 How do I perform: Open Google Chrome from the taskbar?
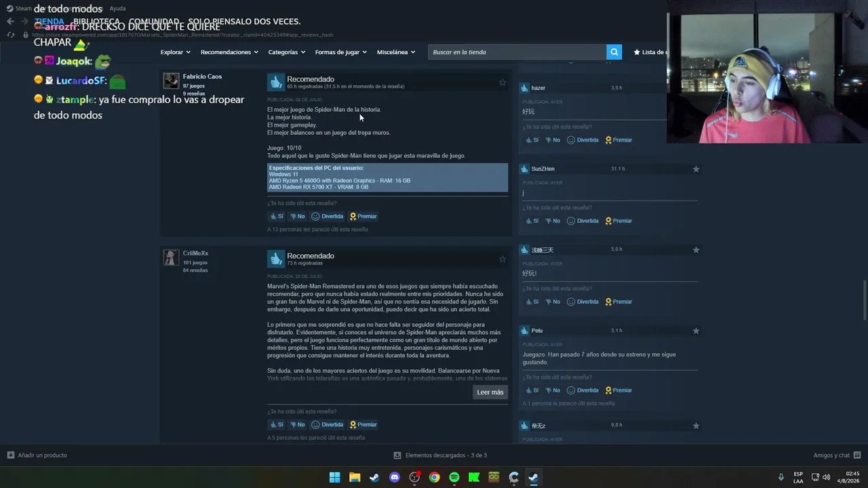click(434, 477)
